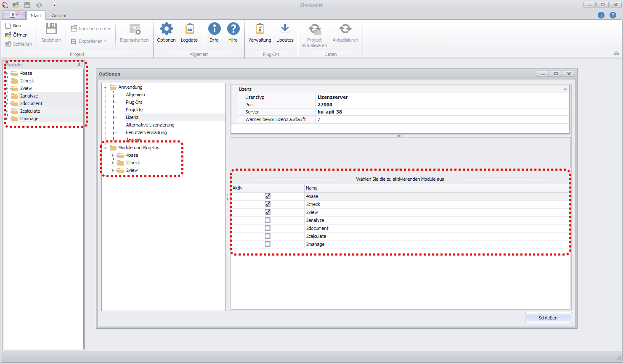Expand the 4base node under Module und Plug-Ins
This screenshot has width=623, height=364.
pos(114,155)
